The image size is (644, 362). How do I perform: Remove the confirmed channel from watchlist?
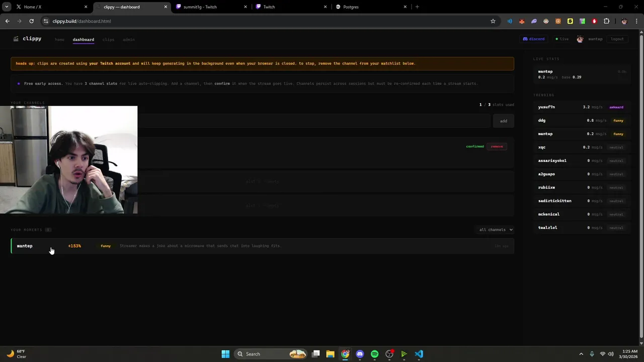click(497, 146)
